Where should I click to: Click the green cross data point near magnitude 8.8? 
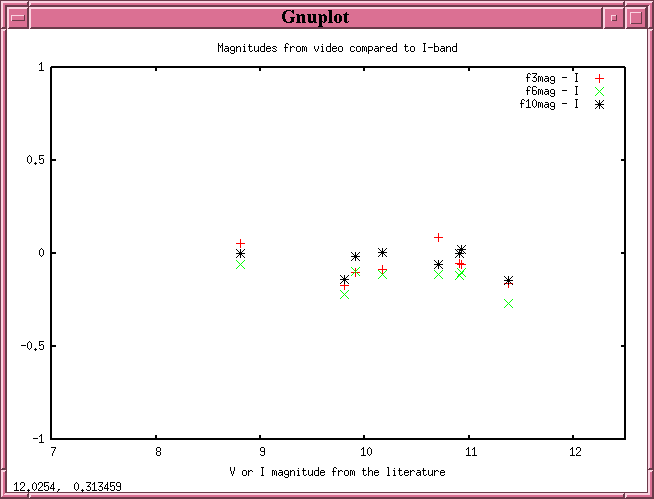click(240, 265)
